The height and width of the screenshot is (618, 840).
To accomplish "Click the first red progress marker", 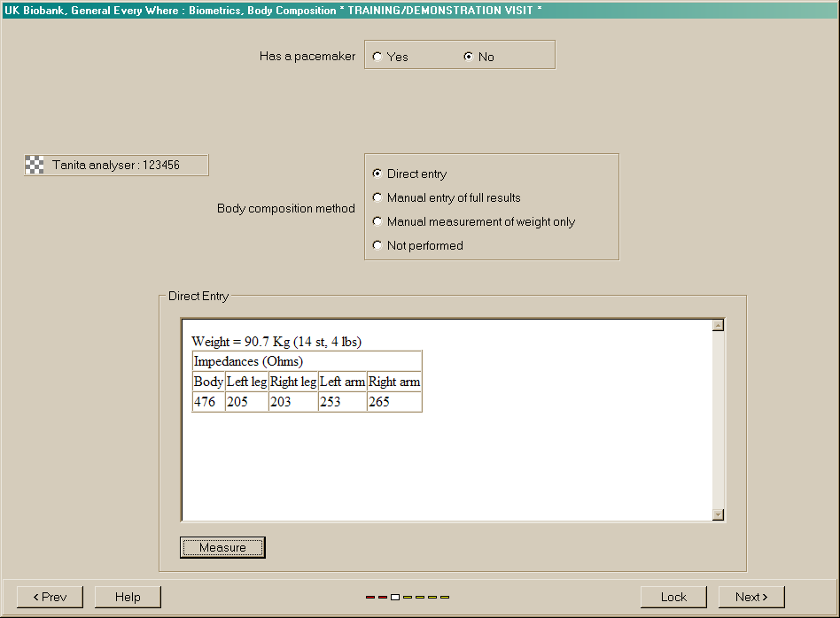I will tap(370, 597).
